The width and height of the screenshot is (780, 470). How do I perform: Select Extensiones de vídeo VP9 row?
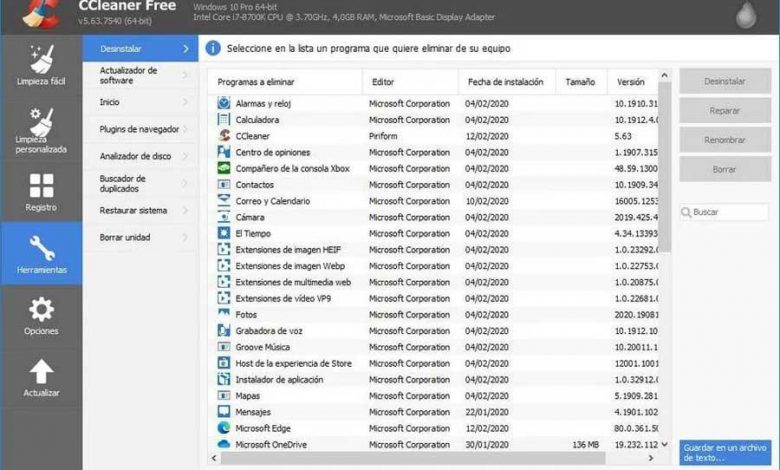pos(433,298)
